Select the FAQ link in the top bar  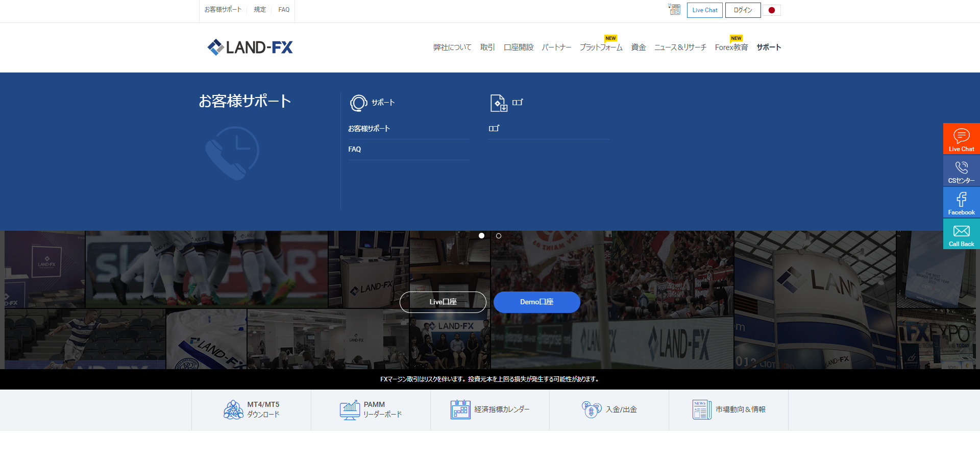point(283,10)
